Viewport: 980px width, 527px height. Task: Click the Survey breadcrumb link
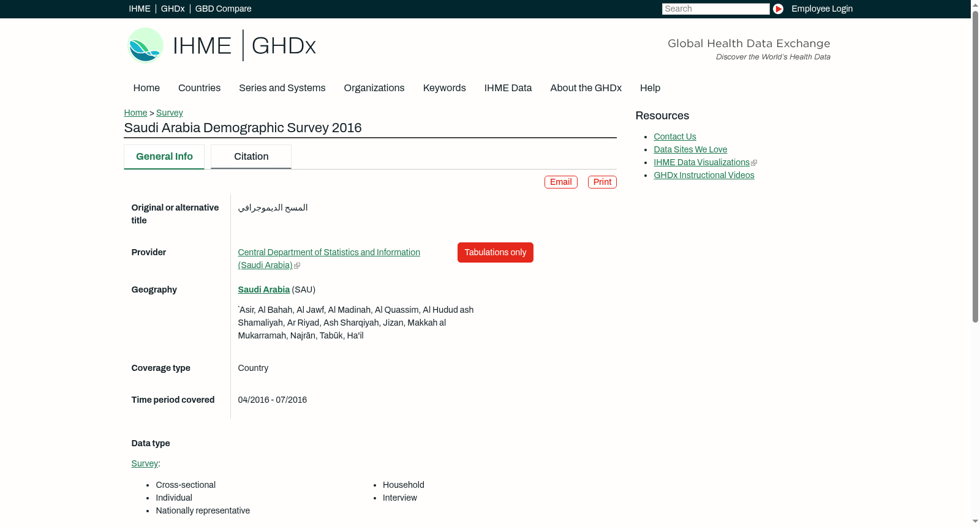(x=170, y=113)
